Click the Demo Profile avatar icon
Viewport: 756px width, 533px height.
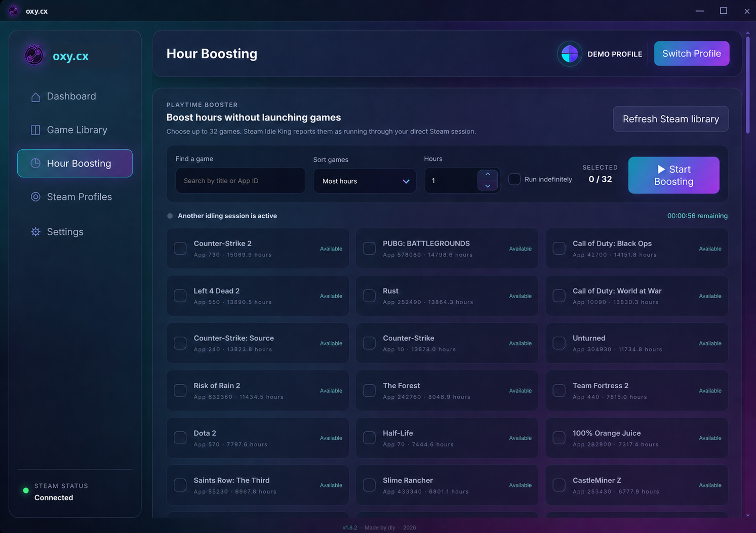tap(570, 54)
